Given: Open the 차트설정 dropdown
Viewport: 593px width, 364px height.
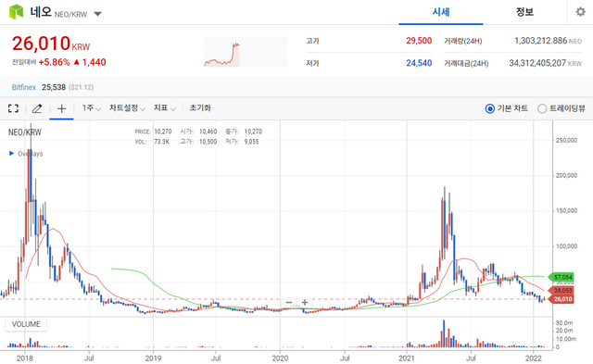Looking at the screenshot, I should [127, 108].
